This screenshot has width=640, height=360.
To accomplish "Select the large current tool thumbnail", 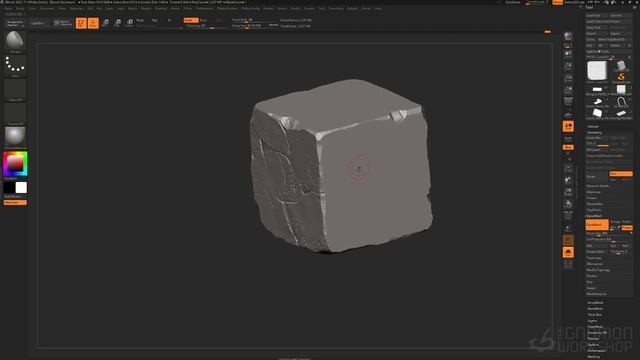I will (x=597, y=71).
